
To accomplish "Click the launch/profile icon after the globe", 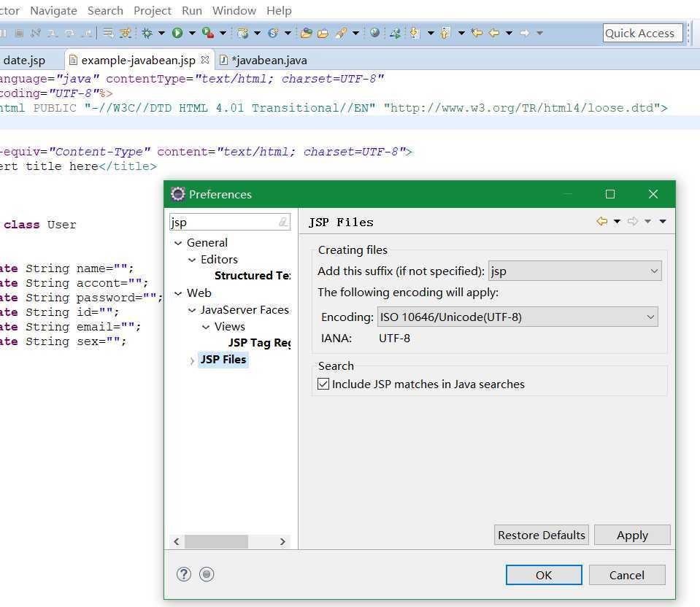I will [x=395, y=33].
